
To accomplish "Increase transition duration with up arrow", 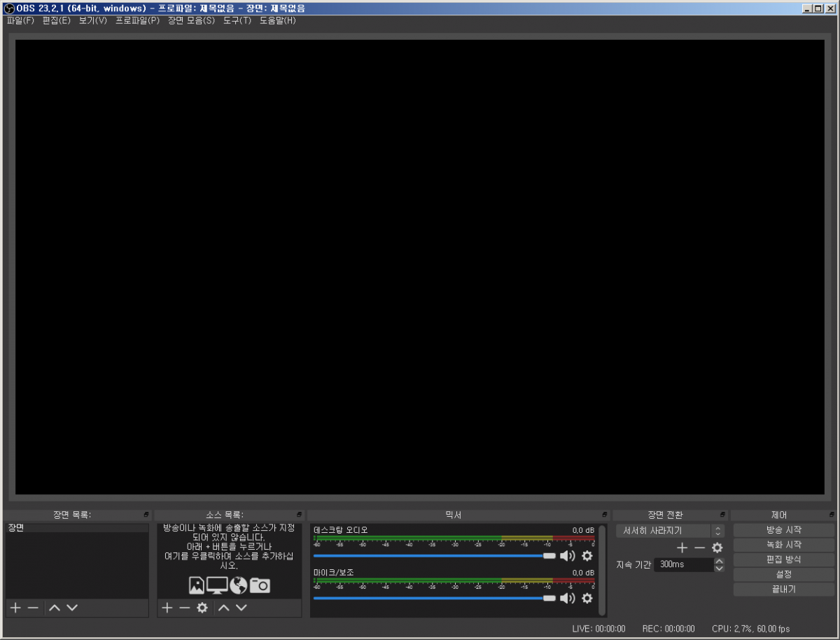I will point(719,561).
